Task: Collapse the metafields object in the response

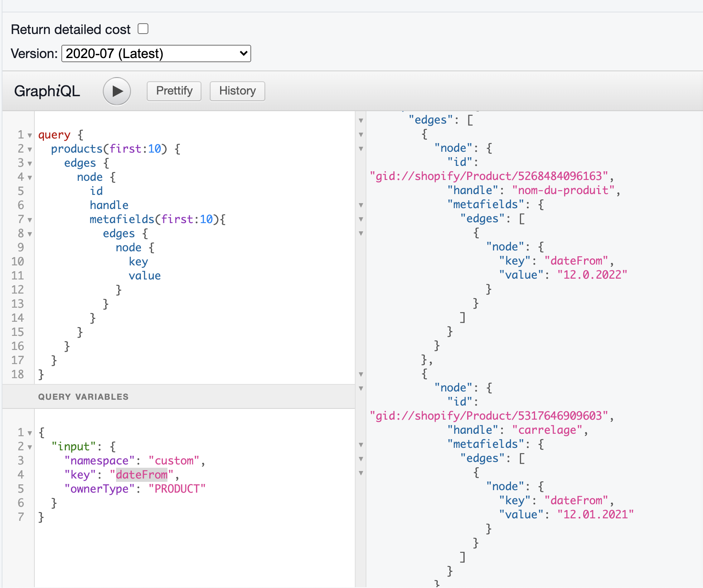Action: (361, 205)
